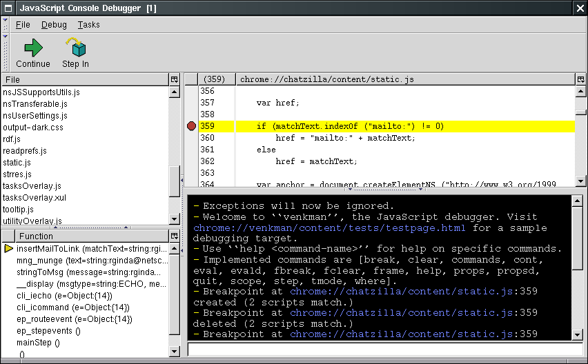
Task: Collapse the debug toolbar using its left grippy
Action: 5,52
